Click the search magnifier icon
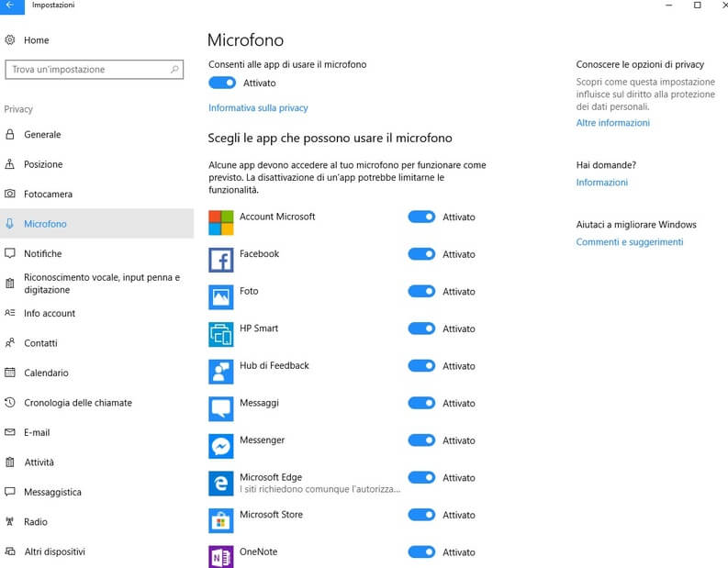The height and width of the screenshot is (568, 728). click(x=174, y=70)
